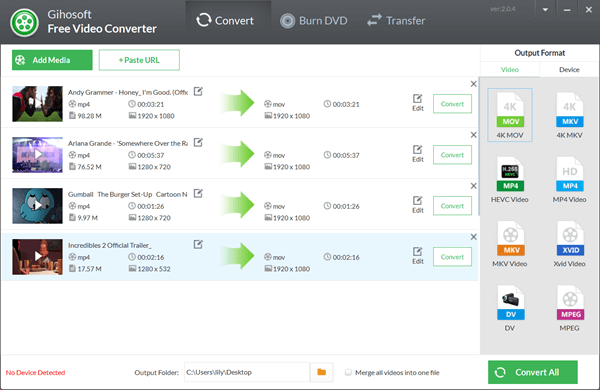Pick the HEVC Video format icon
Screen dimensions: 600x390
[x=510, y=174]
